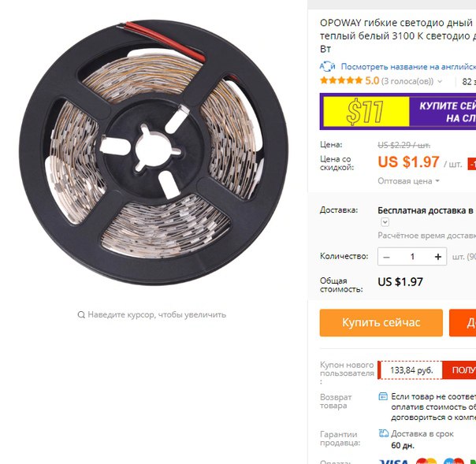Click the minus icon in the quantity stepper
476x464 pixels.
coord(386,257)
